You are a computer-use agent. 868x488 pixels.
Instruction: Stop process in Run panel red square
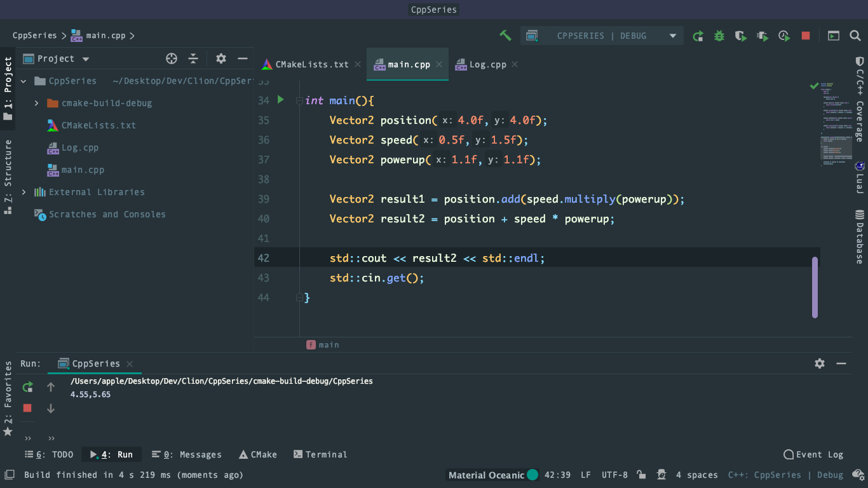(27, 408)
